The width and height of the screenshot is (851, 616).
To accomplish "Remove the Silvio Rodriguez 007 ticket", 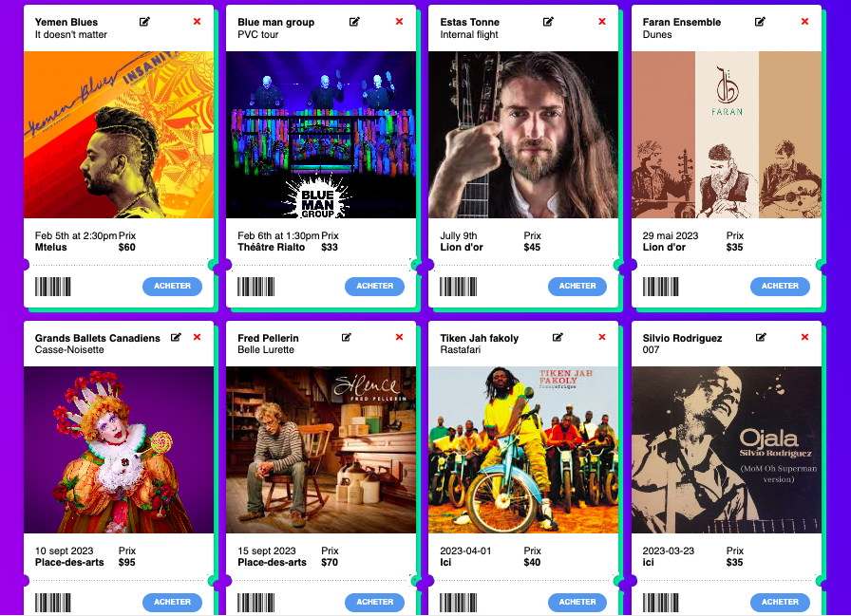I will tap(804, 337).
